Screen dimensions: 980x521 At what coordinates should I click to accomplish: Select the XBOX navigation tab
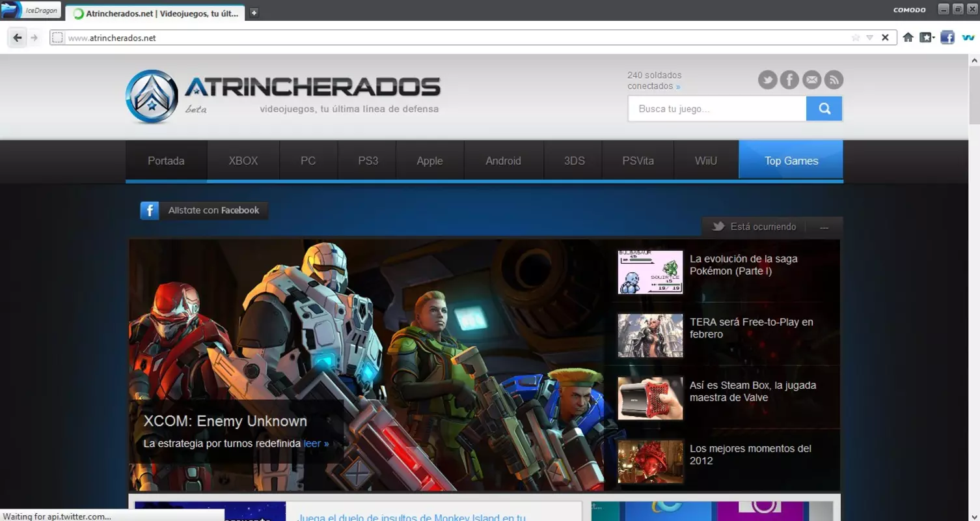[x=243, y=161]
